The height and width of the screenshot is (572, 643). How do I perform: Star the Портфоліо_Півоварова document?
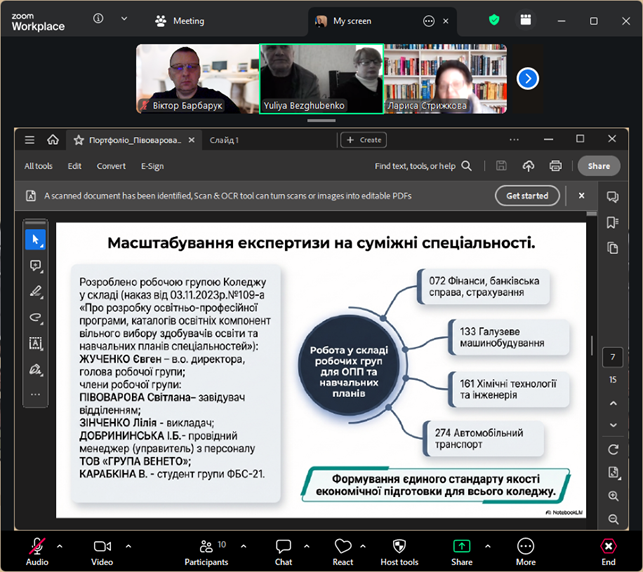point(78,141)
